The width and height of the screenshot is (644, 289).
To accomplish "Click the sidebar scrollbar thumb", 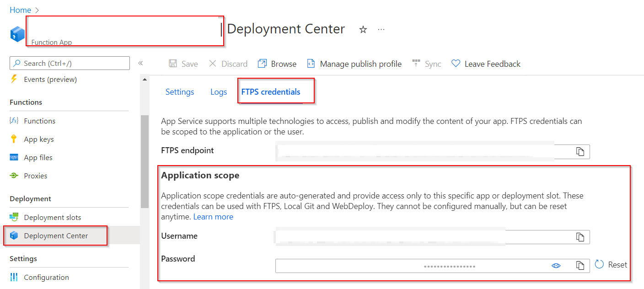I will (x=145, y=161).
